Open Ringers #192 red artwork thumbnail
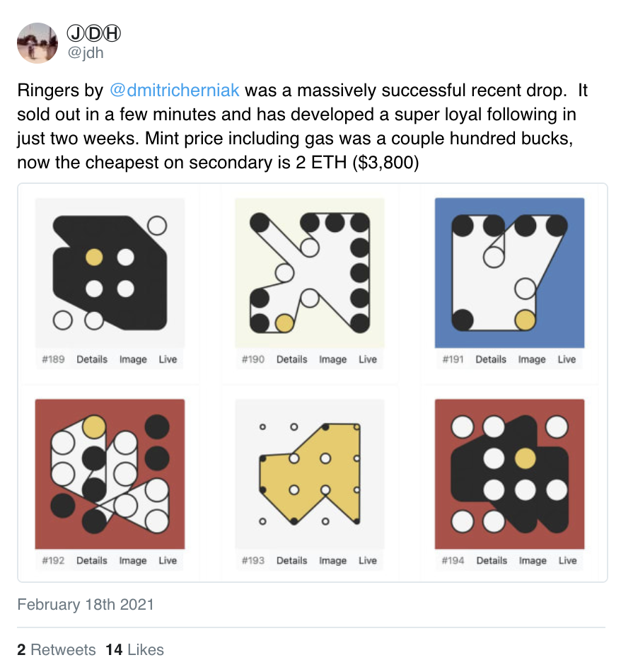 tap(110, 474)
